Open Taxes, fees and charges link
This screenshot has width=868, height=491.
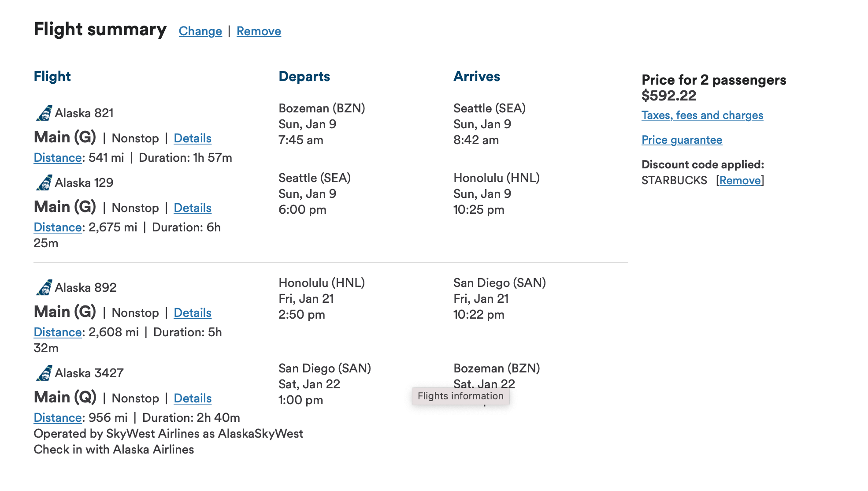pyautogui.click(x=702, y=115)
